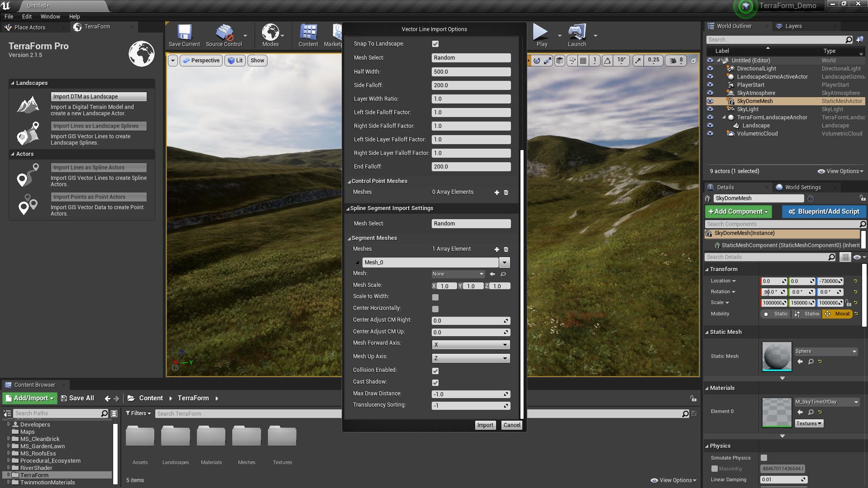Toggle Details property matrix grid icon
Viewport: 868px width, 488px height.
845,257
